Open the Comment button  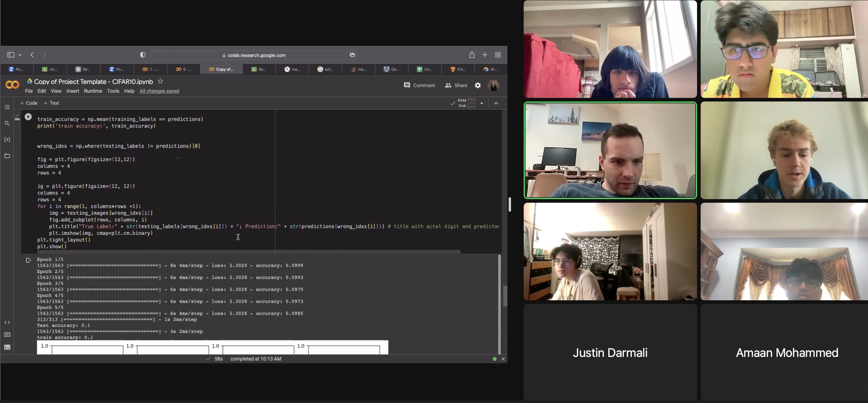(x=419, y=85)
